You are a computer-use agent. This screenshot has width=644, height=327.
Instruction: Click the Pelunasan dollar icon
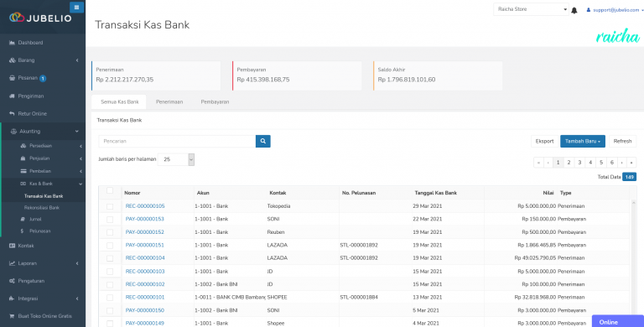[22, 231]
